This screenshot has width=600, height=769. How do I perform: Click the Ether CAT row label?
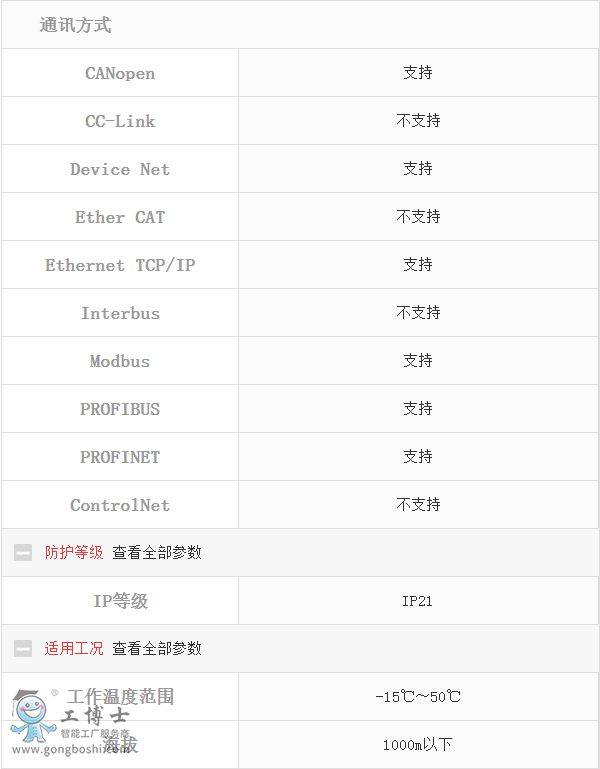(x=120, y=217)
